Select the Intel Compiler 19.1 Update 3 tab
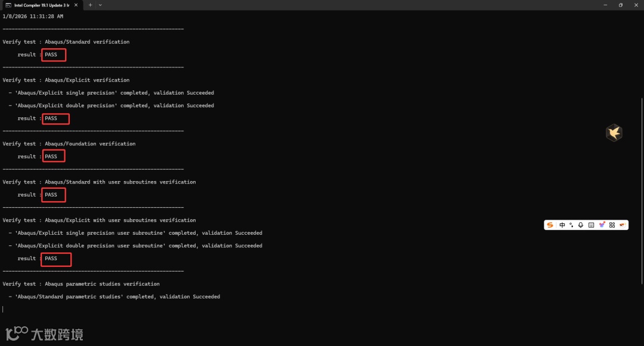 coord(42,5)
